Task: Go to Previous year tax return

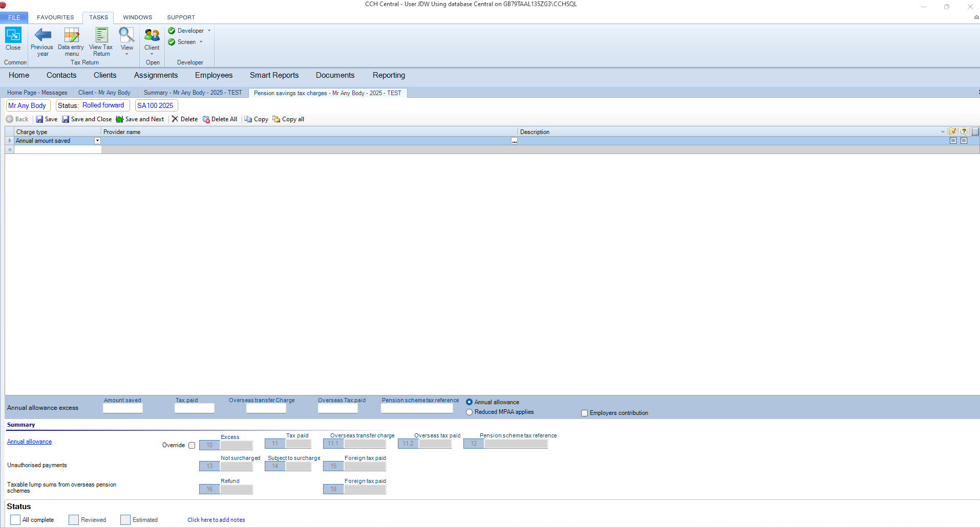Action: pyautogui.click(x=42, y=41)
